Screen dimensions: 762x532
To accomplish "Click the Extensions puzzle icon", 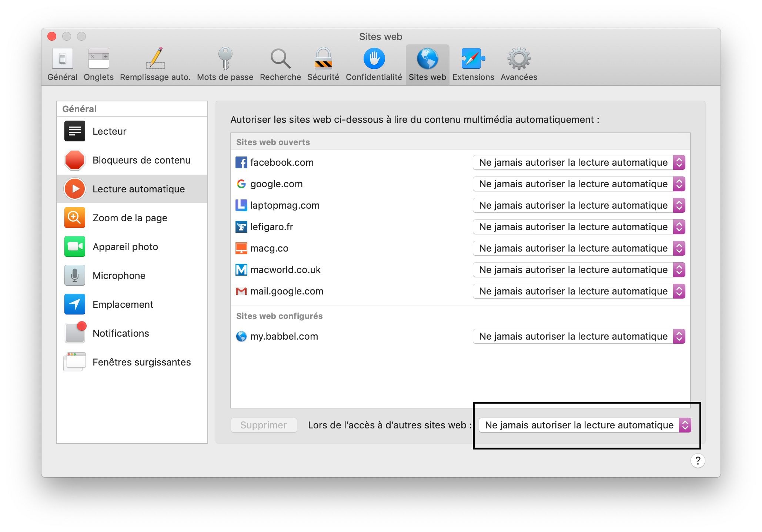I will 473,59.
